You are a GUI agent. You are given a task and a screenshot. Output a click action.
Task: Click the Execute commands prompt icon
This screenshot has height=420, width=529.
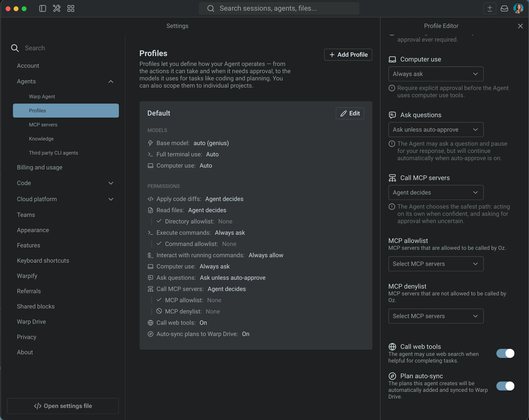tap(150, 233)
